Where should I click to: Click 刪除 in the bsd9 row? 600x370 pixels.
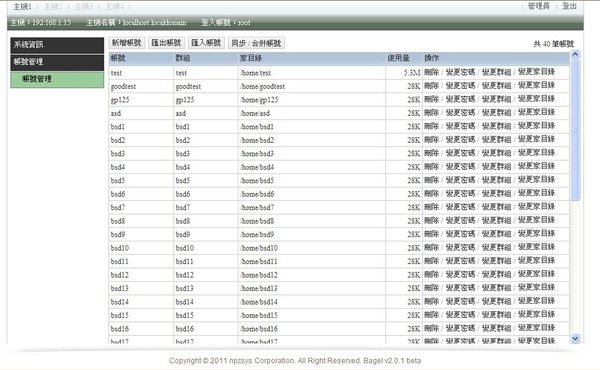431,234
